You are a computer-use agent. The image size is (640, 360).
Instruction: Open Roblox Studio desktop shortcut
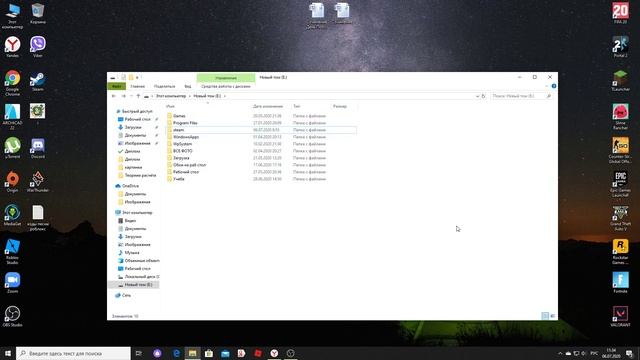tap(12, 251)
